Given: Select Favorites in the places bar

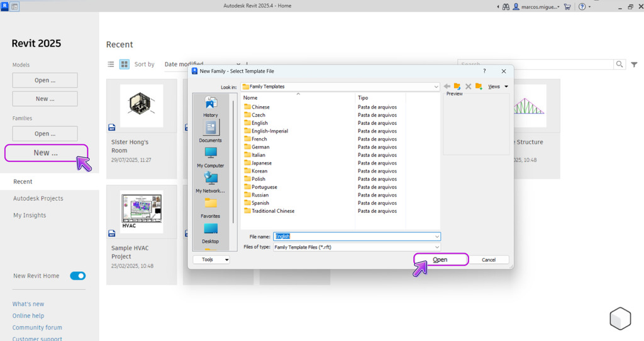Looking at the screenshot, I should tap(210, 208).
